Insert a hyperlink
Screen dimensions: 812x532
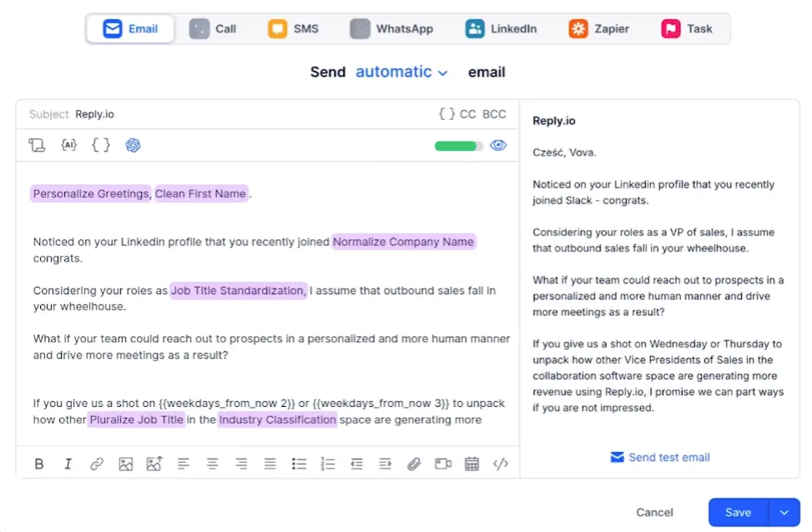pyautogui.click(x=96, y=464)
